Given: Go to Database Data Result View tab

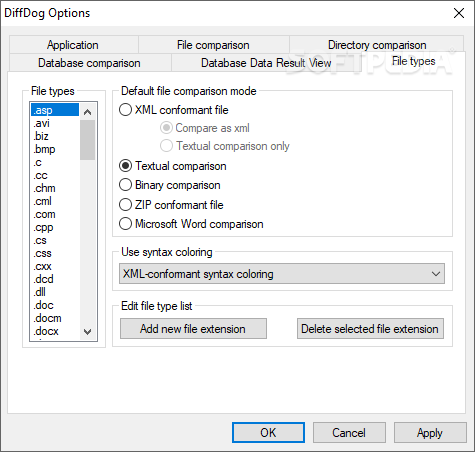Looking at the screenshot, I should 266,63.
